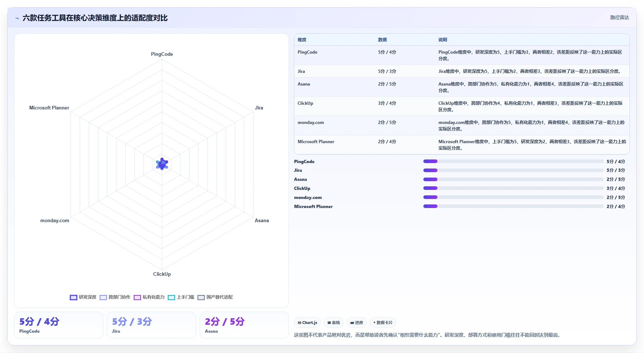Click the Jira progress bar
This screenshot has width=644, height=353.
tap(513, 170)
